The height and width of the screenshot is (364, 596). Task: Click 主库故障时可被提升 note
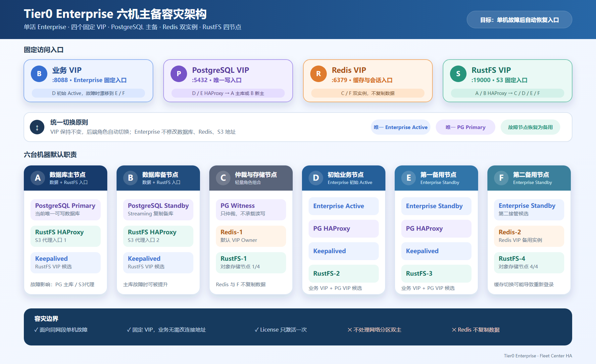pos(145,285)
